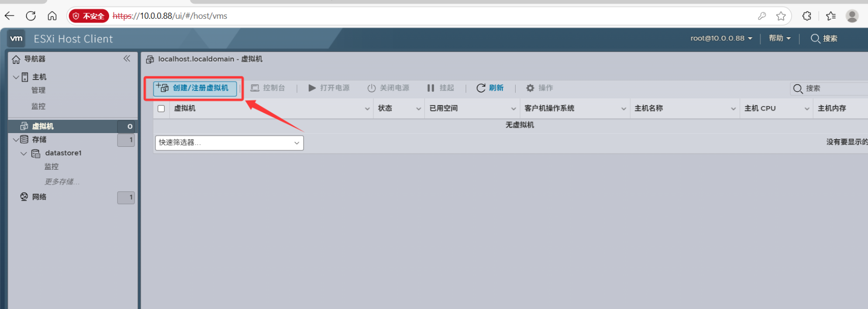Click the Refresh (刷新) icon in toolbar
868x309 pixels.
click(481, 88)
